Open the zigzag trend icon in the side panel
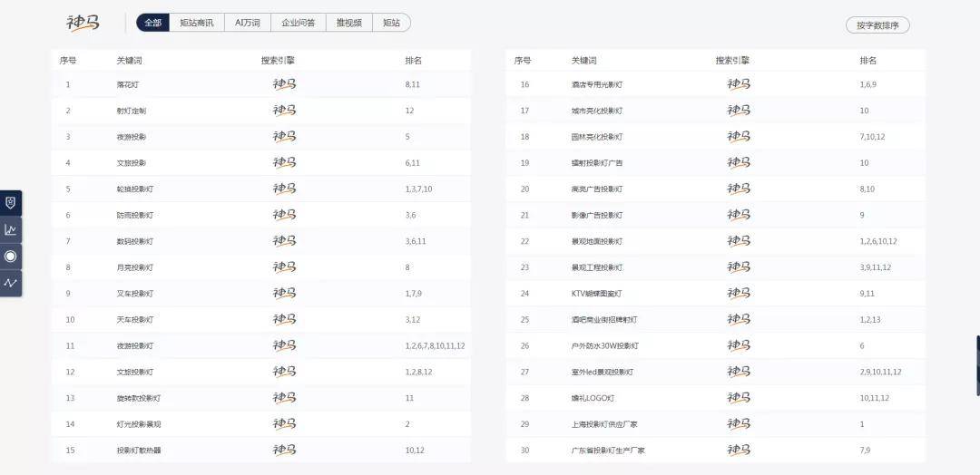 pos(11,284)
